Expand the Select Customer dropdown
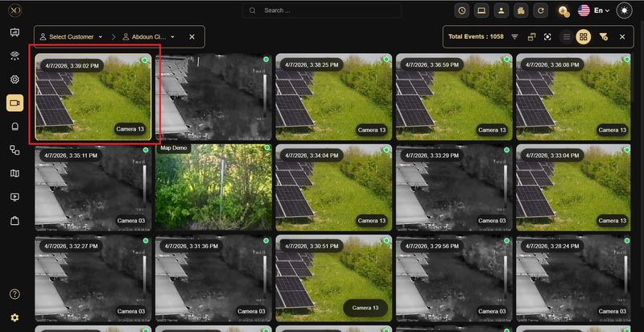 (71, 36)
